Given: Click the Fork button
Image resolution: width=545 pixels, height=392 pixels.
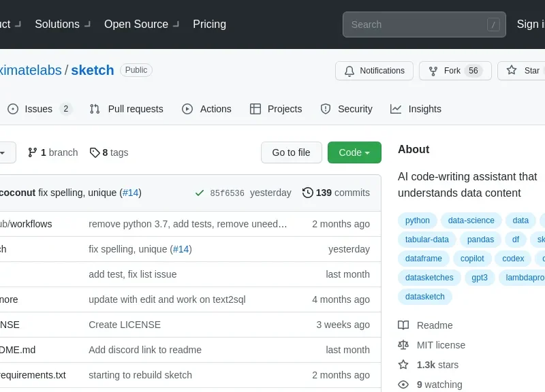Looking at the screenshot, I should (x=455, y=71).
